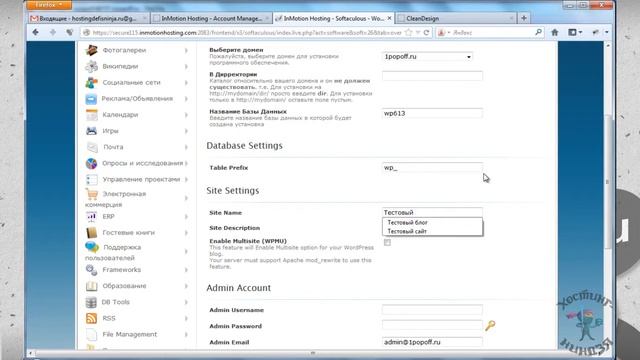
Task: Click the Table Prefix field containing wp_
Action: [432, 168]
